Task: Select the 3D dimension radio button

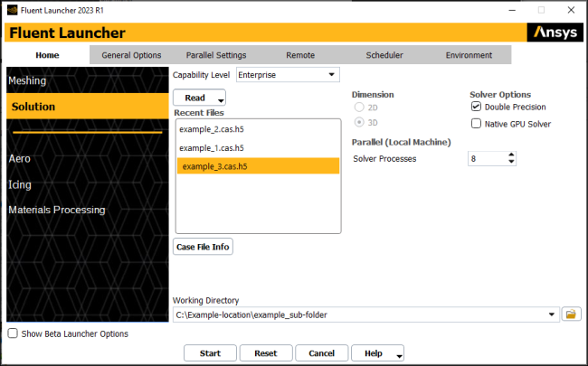Action: point(359,122)
